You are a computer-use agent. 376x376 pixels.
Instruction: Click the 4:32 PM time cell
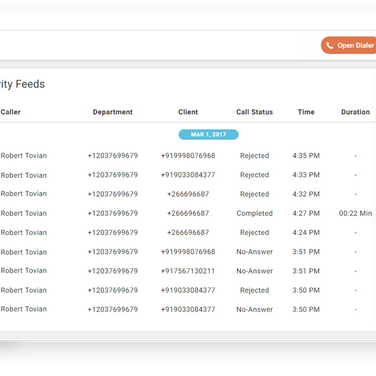coord(306,194)
